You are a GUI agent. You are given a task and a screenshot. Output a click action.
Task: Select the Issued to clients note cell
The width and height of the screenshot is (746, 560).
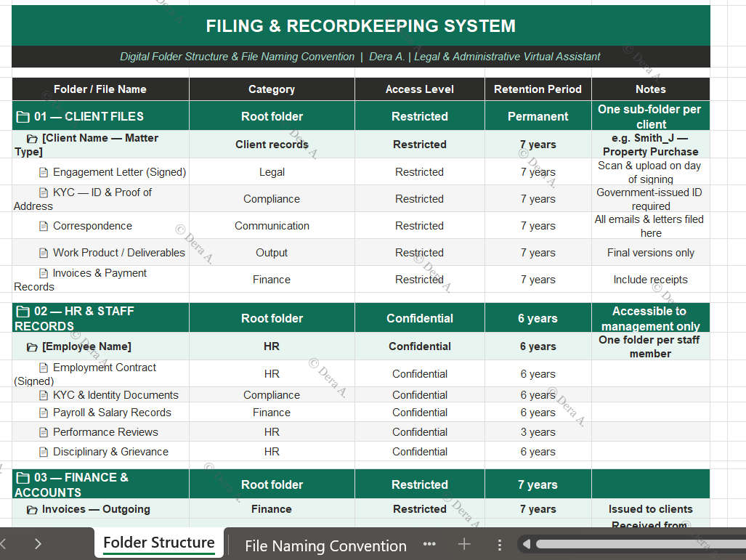(650, 509)
